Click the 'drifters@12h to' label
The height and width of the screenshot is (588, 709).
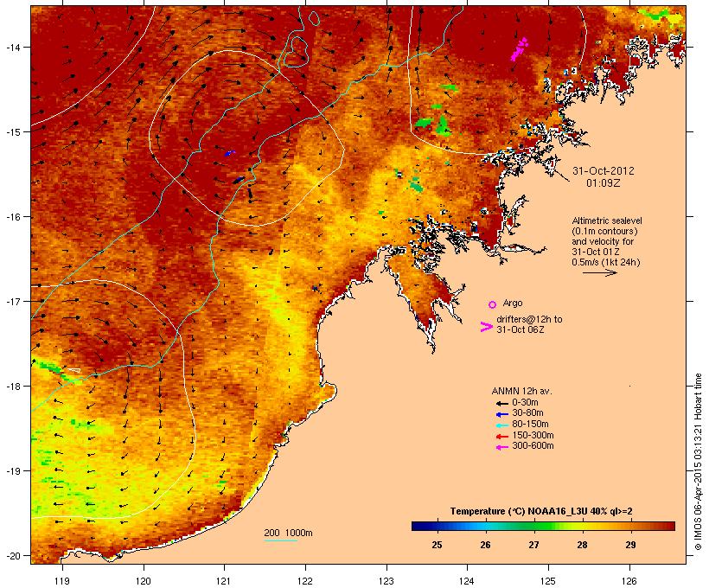click(x=529, y=319)
